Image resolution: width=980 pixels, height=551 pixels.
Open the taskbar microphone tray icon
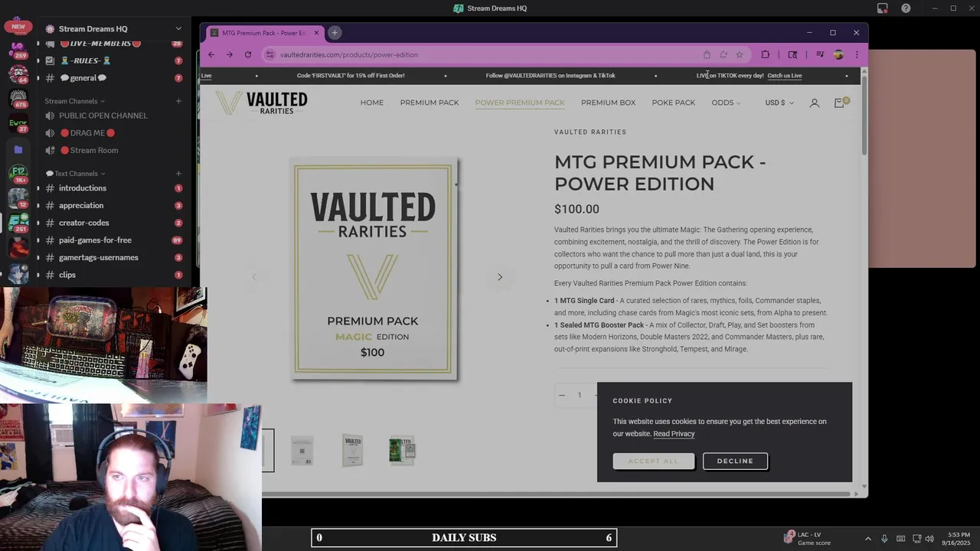(884, 539)
